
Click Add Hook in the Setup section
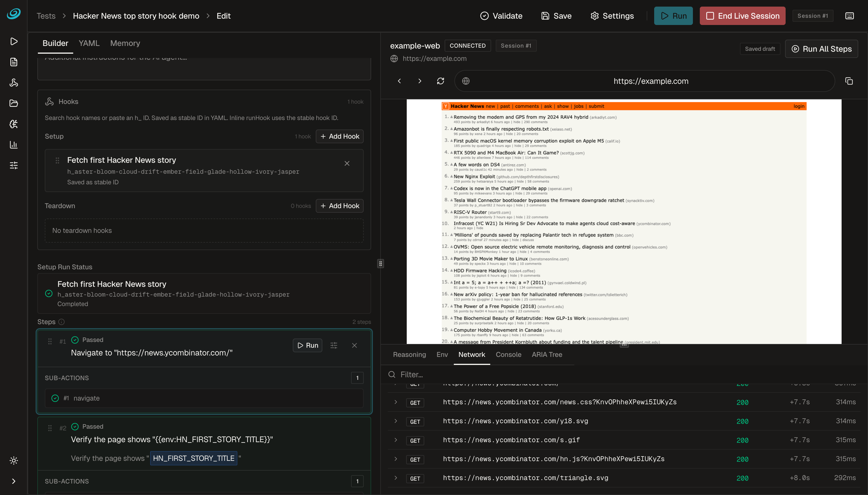point(340,136)
